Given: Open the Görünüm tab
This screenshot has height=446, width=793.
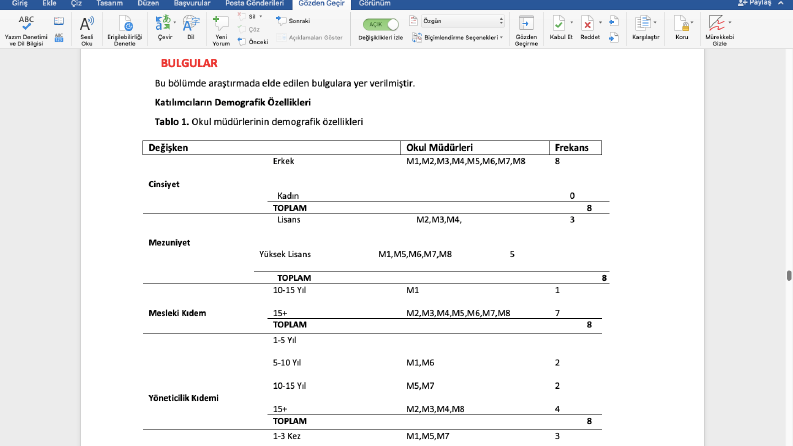Looking at the screenshot, I should 374,3.
